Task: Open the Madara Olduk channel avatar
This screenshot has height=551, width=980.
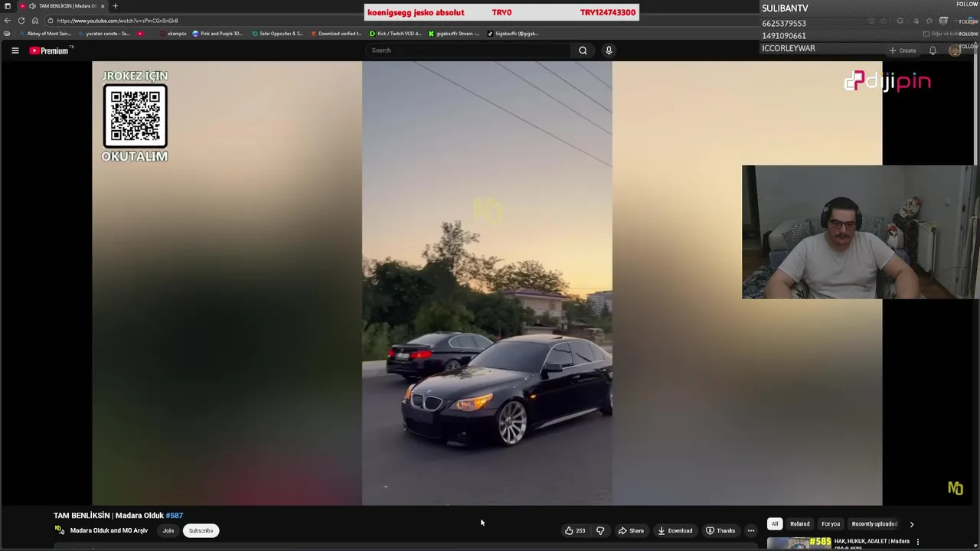Action: coord(59,530)
